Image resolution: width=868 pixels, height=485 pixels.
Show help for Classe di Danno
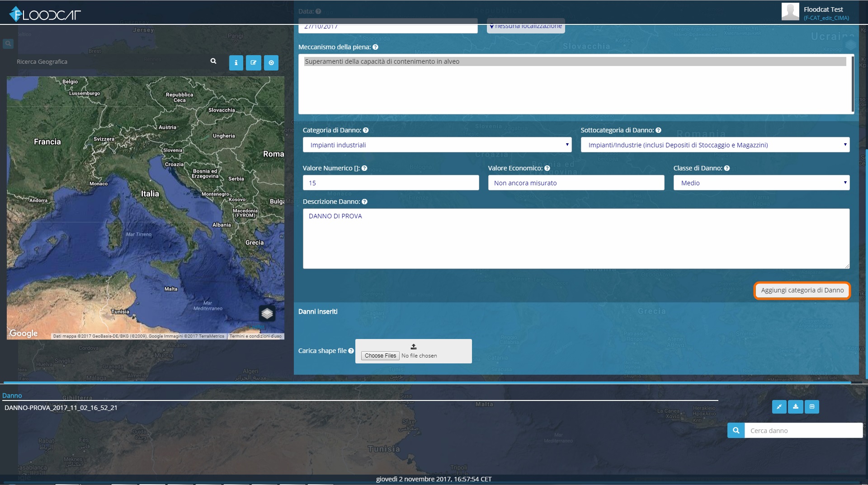point(727,168)
